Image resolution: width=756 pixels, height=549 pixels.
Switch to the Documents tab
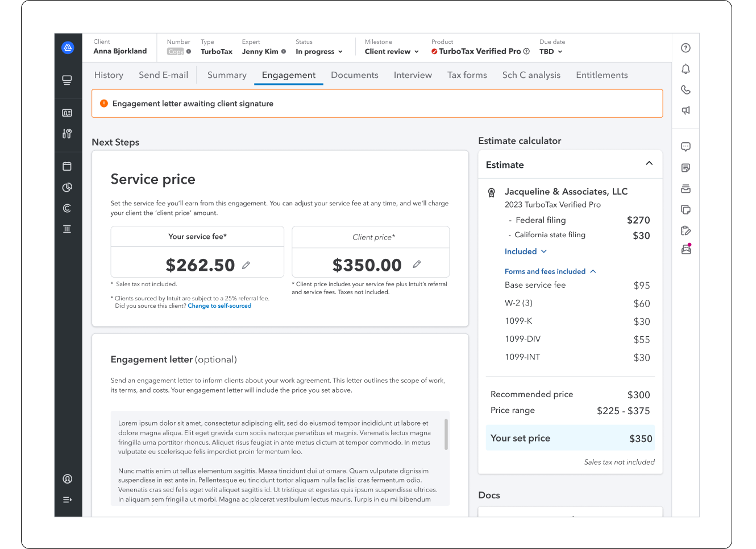(x=355, y=75)
